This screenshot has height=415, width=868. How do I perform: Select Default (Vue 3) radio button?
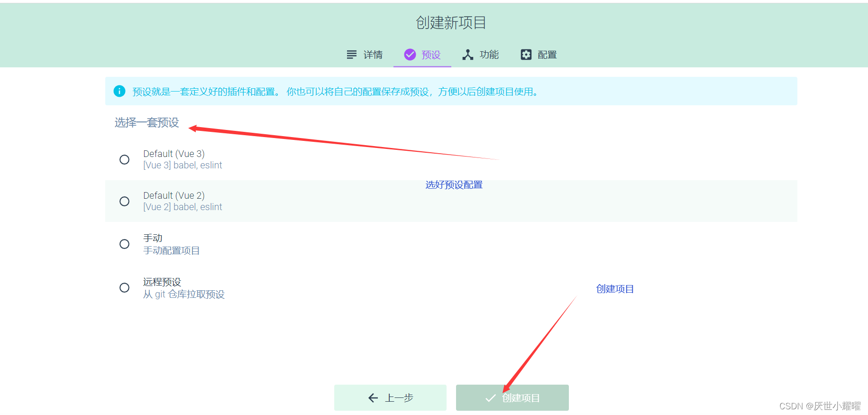pyautogui.click(x=124, y=159)
